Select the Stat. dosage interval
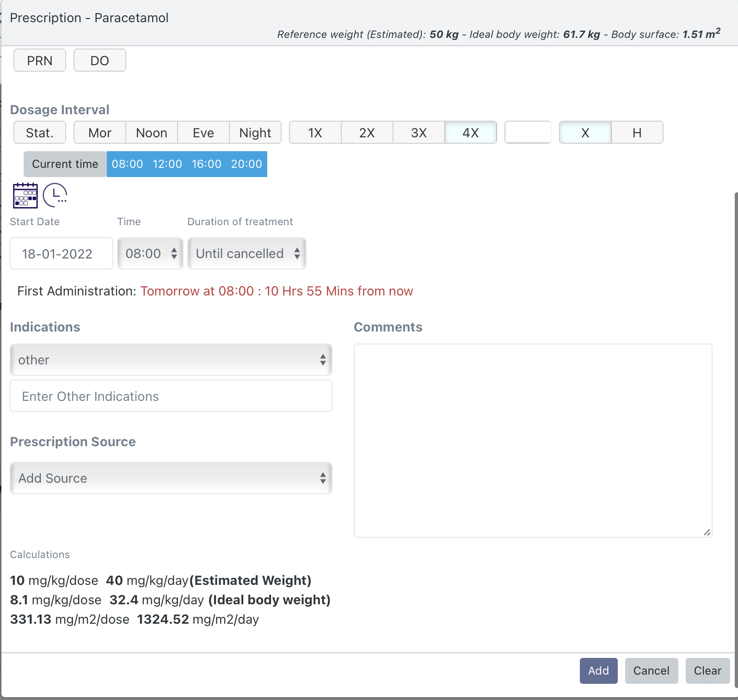This screenshot has height=700, width=738. point(40,133)
